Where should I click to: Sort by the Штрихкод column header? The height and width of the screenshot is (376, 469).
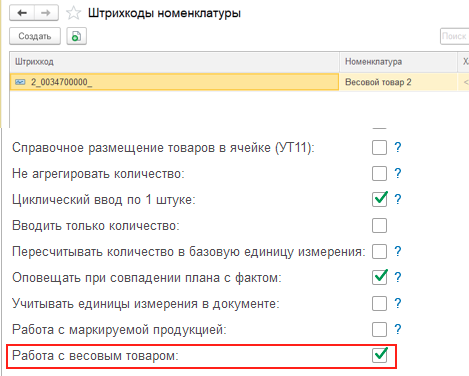click(174, 62)
